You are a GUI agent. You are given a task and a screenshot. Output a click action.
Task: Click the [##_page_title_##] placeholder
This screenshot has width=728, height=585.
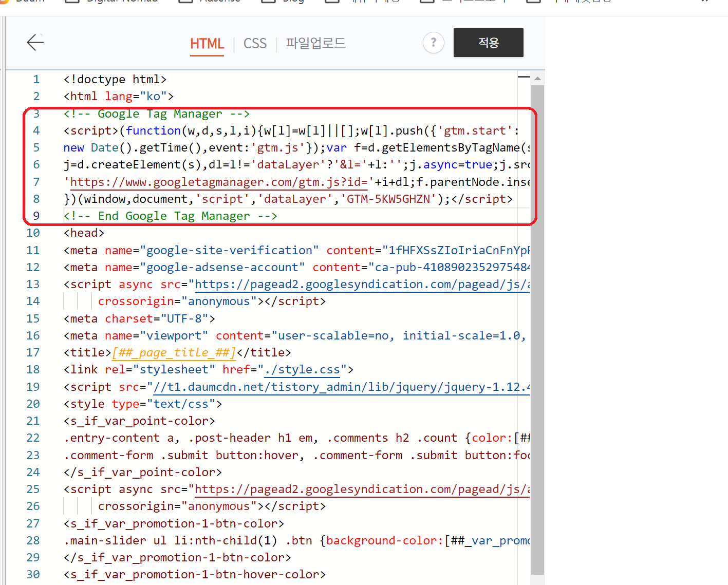pos(174,353)
